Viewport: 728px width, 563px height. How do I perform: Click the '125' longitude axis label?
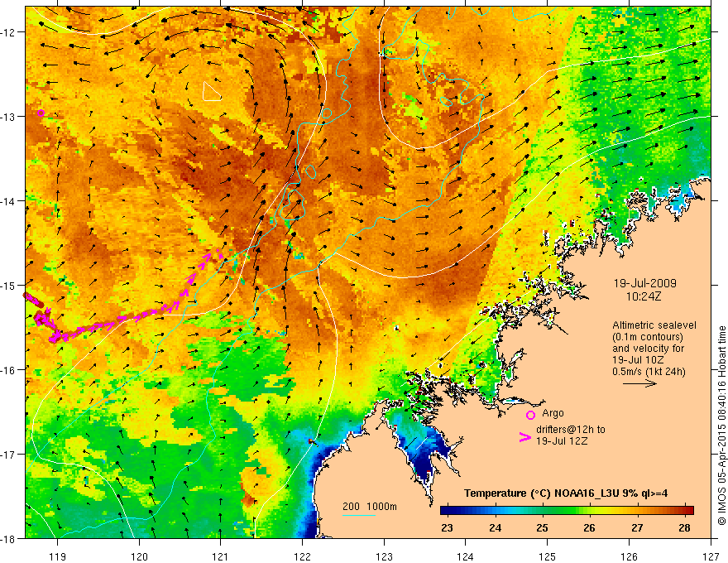coord(548,556)
